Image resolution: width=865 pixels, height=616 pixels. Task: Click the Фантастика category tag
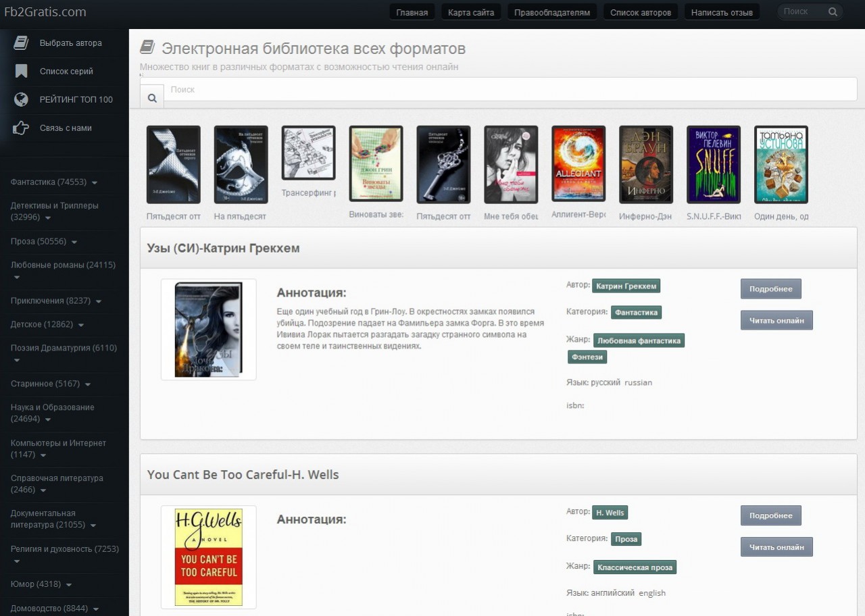(636, 313)
